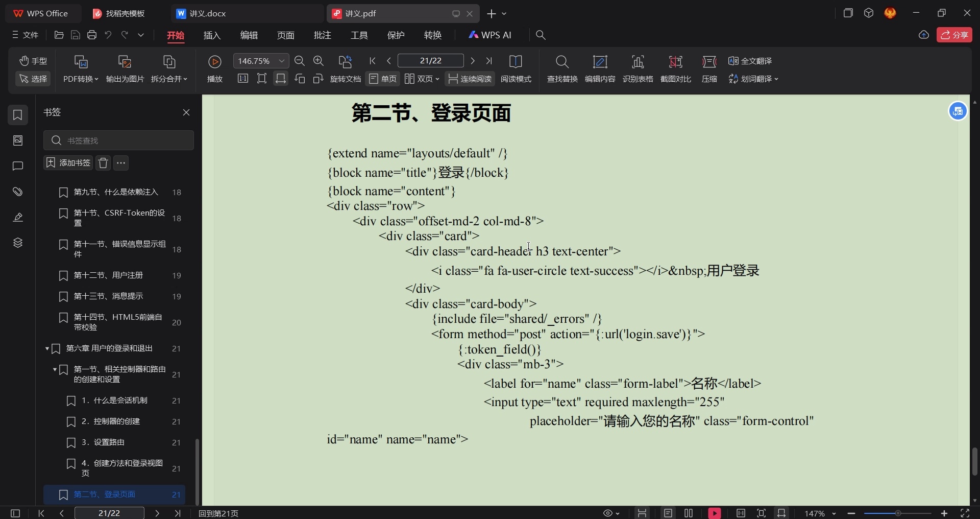This screenshot has width=980, height=519.
Task: Click the 分享 share button
Action: (955, 35)
